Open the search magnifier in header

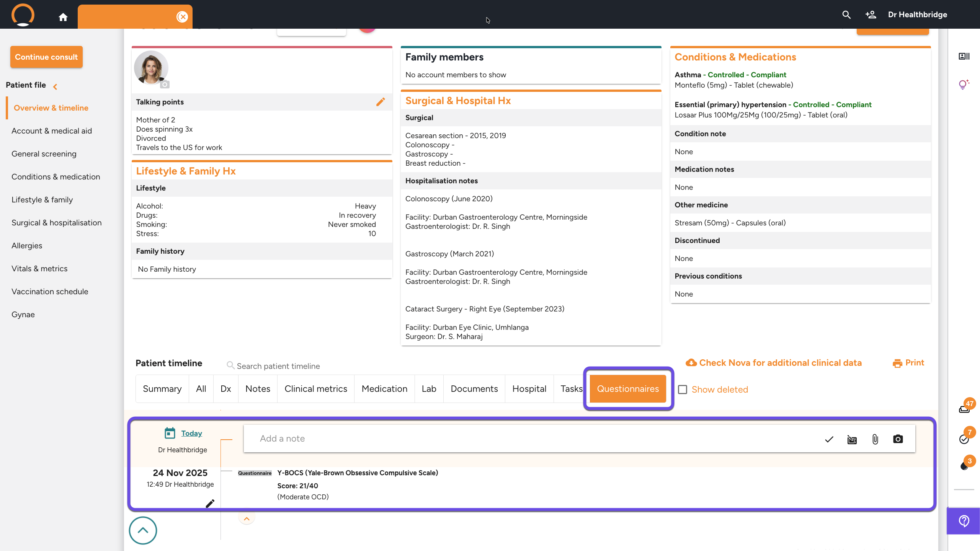[x=846, y=15]
